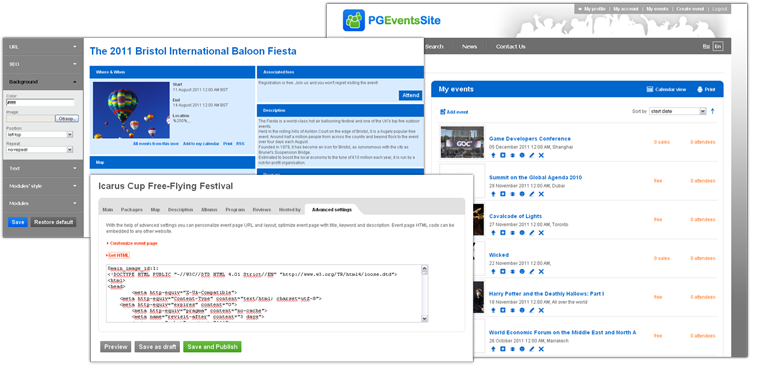Click the Print icon in My events header

(699, 89)
